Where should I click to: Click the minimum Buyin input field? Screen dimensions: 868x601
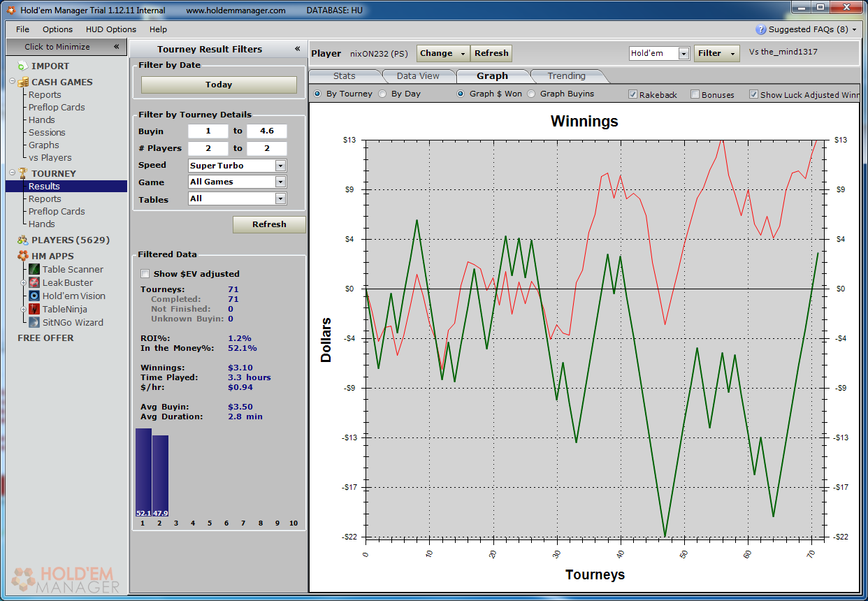(x=208, y=131)
